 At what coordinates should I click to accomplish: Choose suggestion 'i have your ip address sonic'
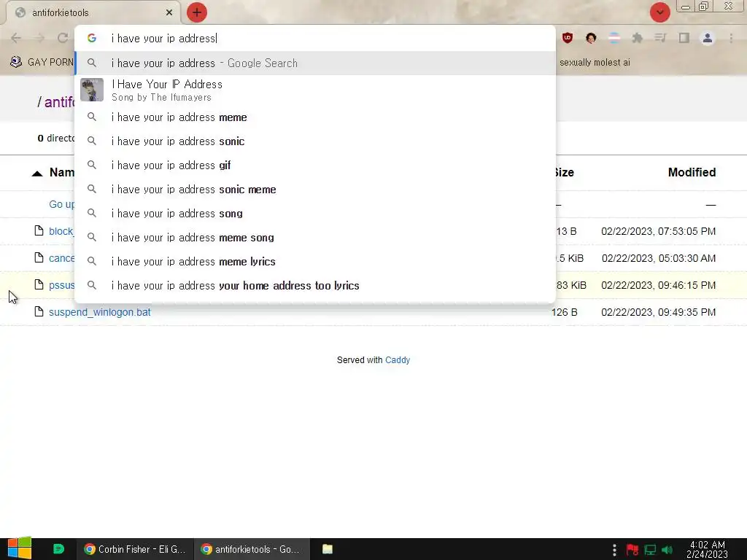[x=315, y=141]
